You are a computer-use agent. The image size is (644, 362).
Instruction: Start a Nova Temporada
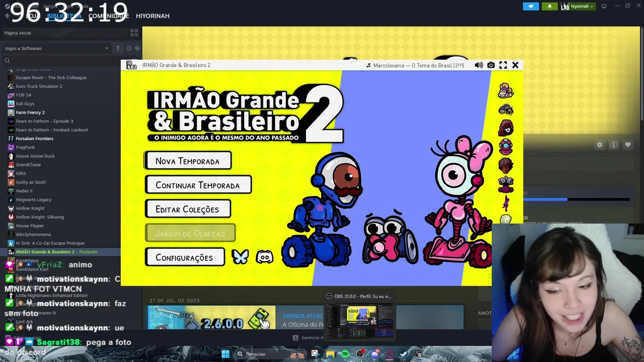188,161
